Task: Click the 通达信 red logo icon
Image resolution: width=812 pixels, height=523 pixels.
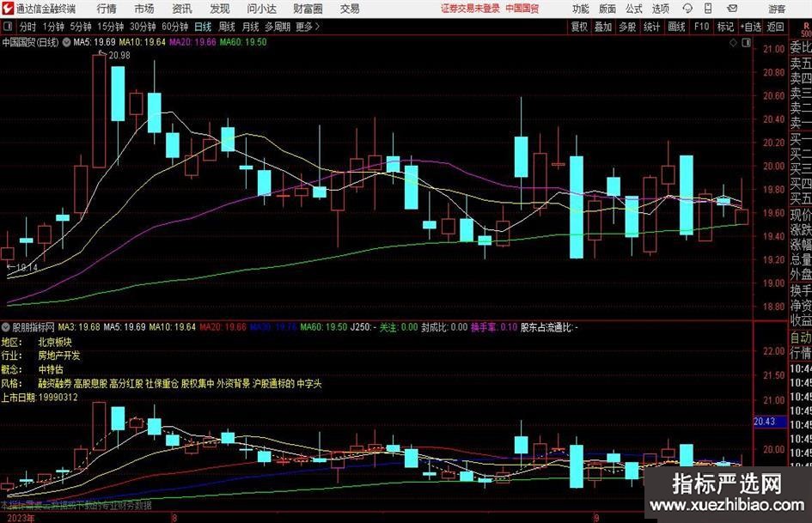Action: [x=7, y=9]
